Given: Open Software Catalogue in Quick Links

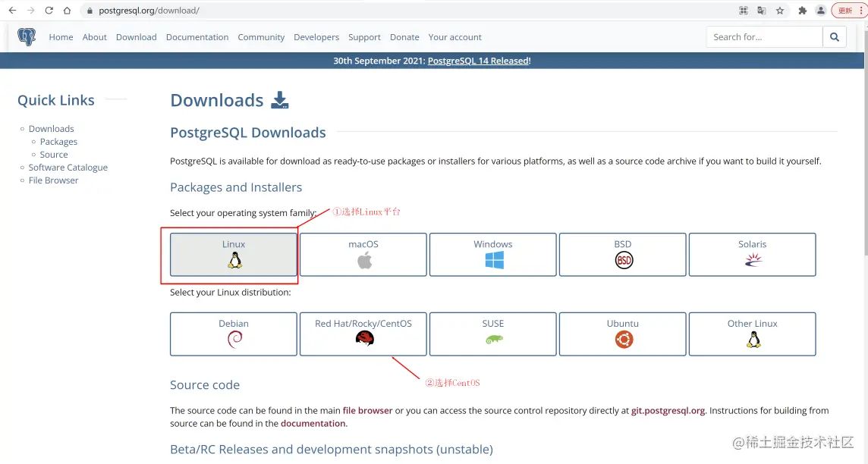Looking at the screenshot, I should pos(68,167).
